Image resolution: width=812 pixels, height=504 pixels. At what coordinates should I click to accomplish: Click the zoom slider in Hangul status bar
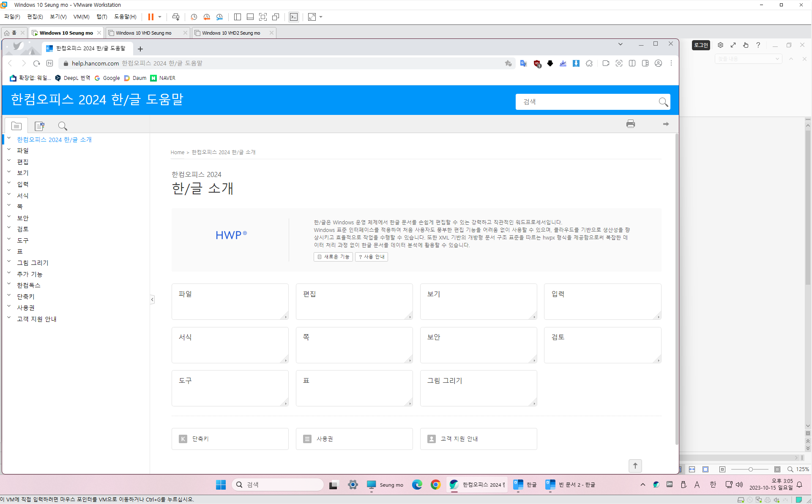(750, 469)
